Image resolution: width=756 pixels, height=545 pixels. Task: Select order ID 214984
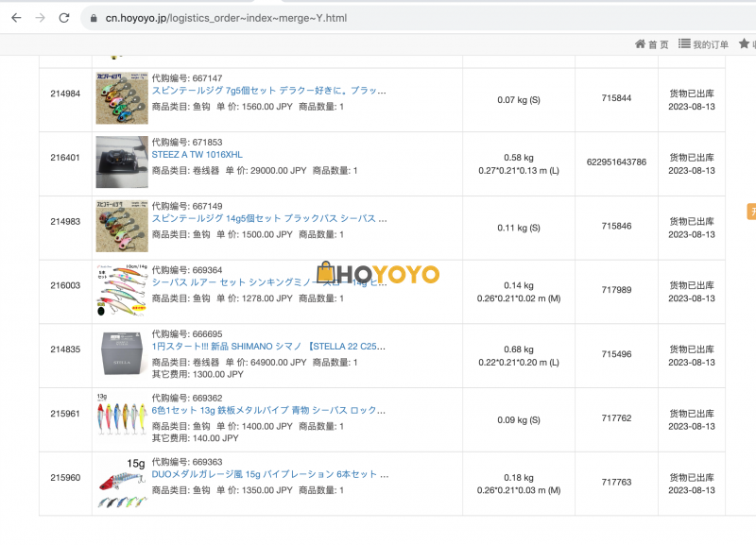[65, 94]
